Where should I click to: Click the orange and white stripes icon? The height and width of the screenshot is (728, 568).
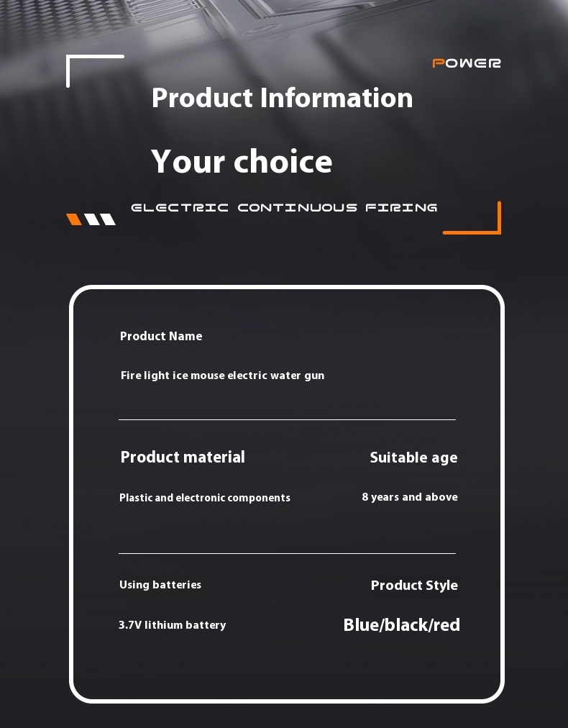coord(91,219)
